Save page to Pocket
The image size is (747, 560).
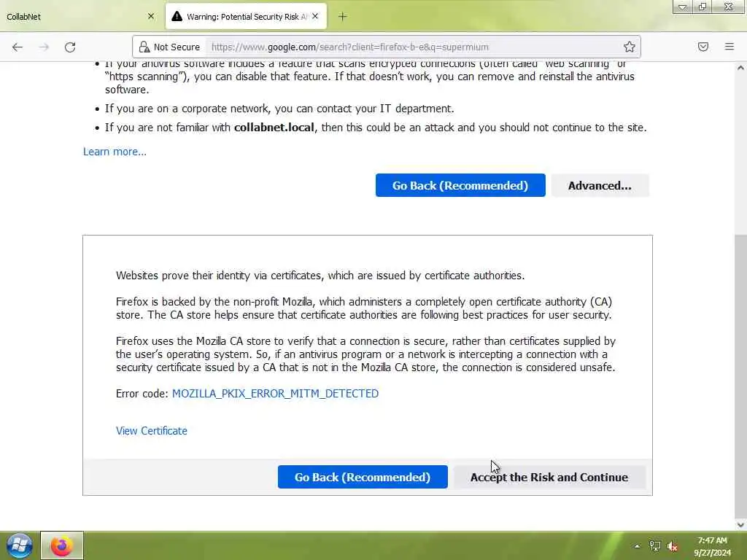(703, 47)
